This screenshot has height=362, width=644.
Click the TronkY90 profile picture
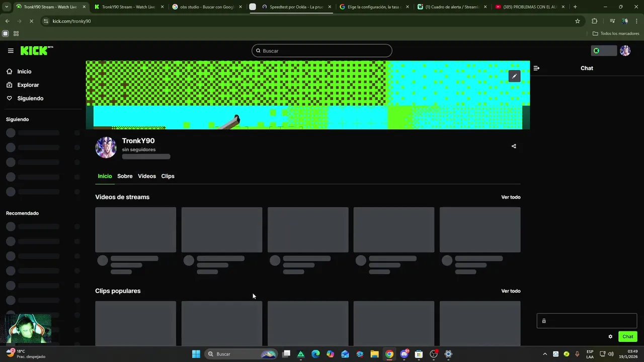tap(106, 147)
